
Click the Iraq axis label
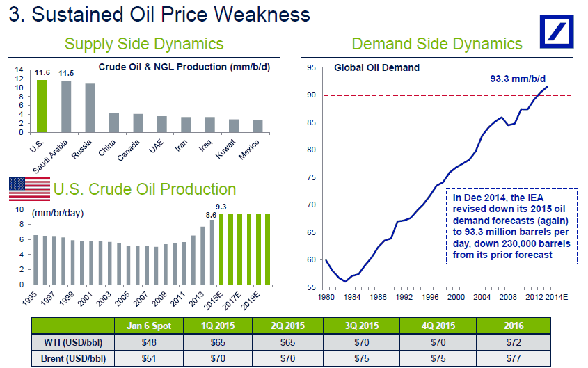tap(205, 145)
